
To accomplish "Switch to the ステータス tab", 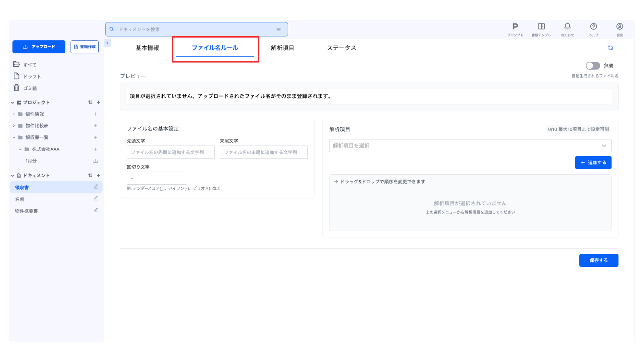I will click(341, 48).
